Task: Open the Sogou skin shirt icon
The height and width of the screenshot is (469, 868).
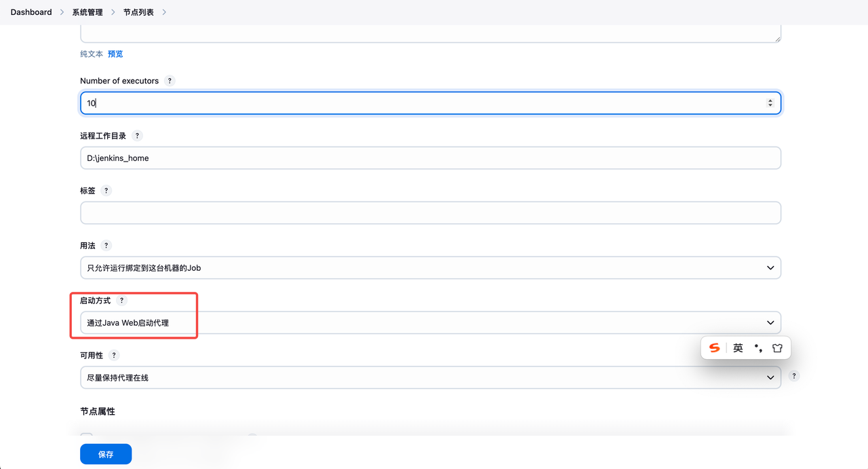Action: click(x=777, y=348)
